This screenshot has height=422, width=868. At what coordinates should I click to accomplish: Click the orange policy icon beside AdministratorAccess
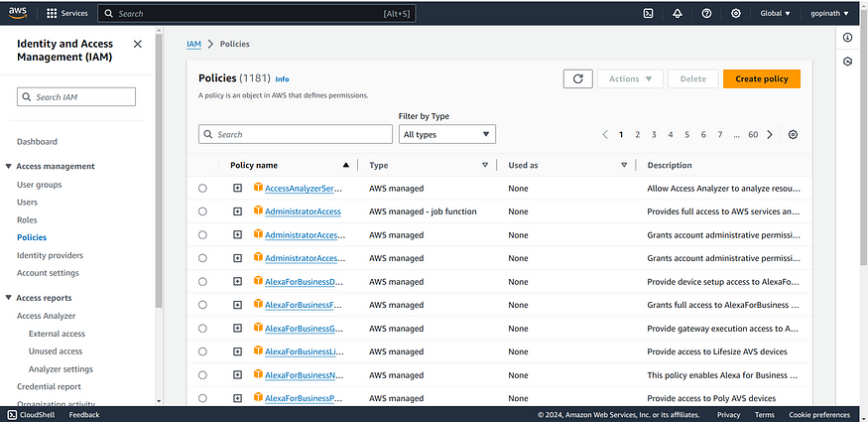pos(258,211)
